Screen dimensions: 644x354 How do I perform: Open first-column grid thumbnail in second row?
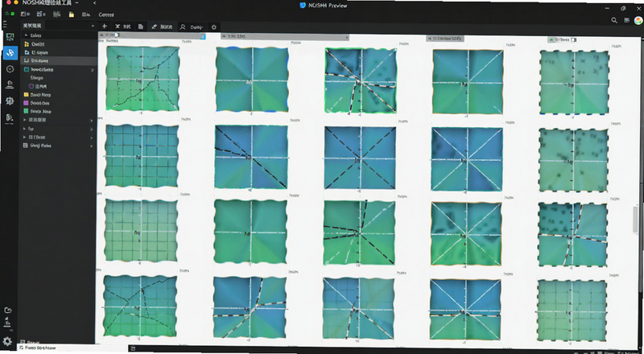142,156
